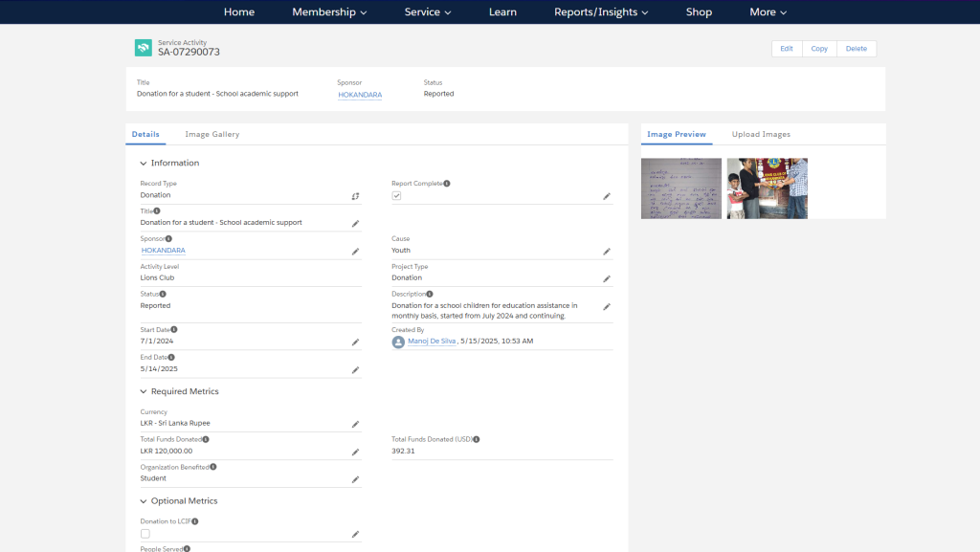Click the Edit button
This screenshot has width=980, height=552.
point(787,49)
